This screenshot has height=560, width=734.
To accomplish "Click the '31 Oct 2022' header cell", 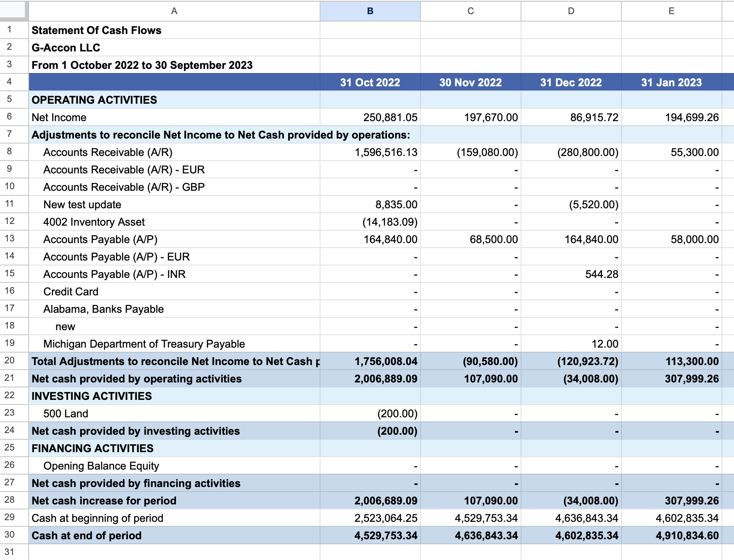I will pyautogui.click(x=370, y=82).
